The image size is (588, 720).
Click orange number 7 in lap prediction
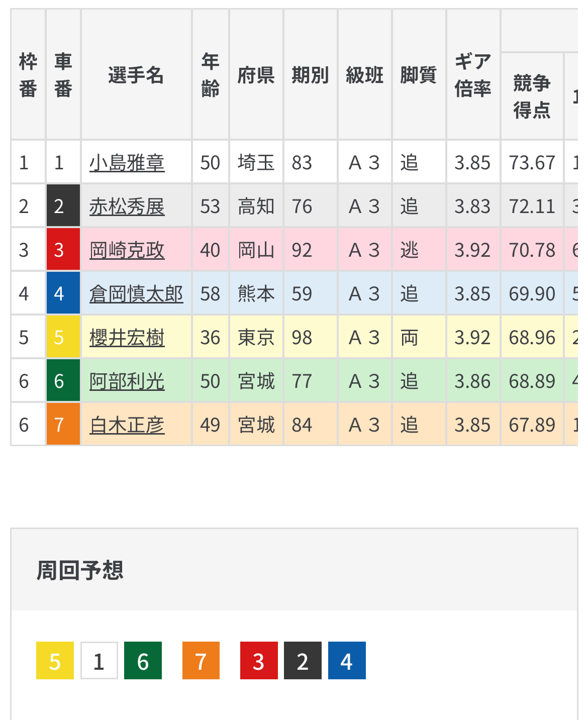coord(201,661)
